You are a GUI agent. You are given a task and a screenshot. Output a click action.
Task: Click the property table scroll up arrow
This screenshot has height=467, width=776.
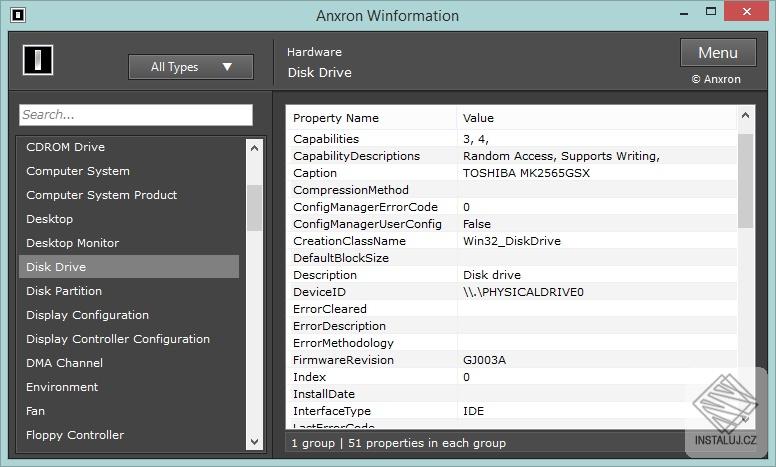click(745, 116)
